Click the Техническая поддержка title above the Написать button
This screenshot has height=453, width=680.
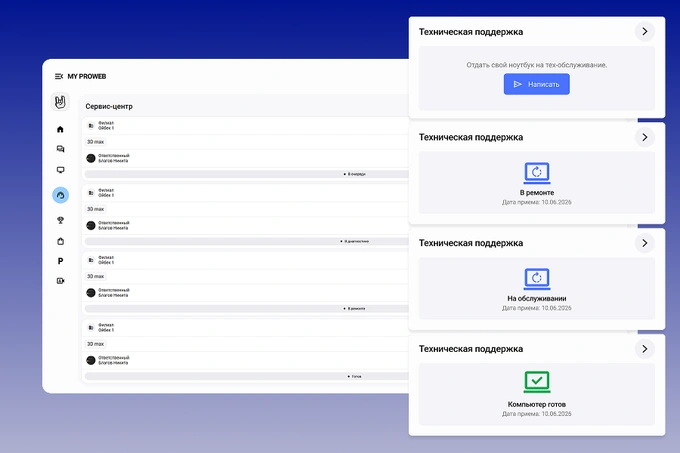coord(471,32)
